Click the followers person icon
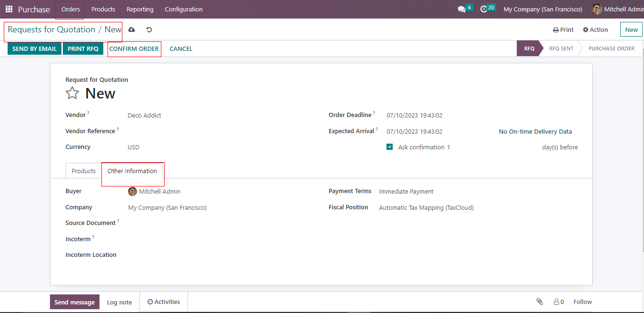 pos(556,302)
